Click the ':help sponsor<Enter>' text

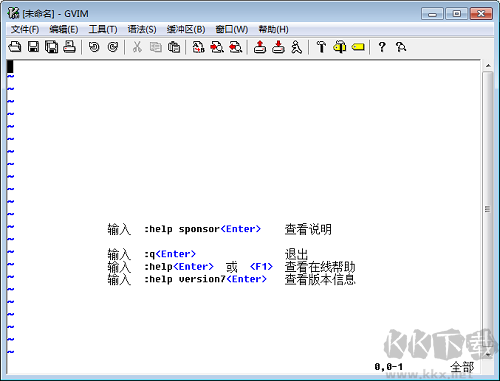coord(202,229)
